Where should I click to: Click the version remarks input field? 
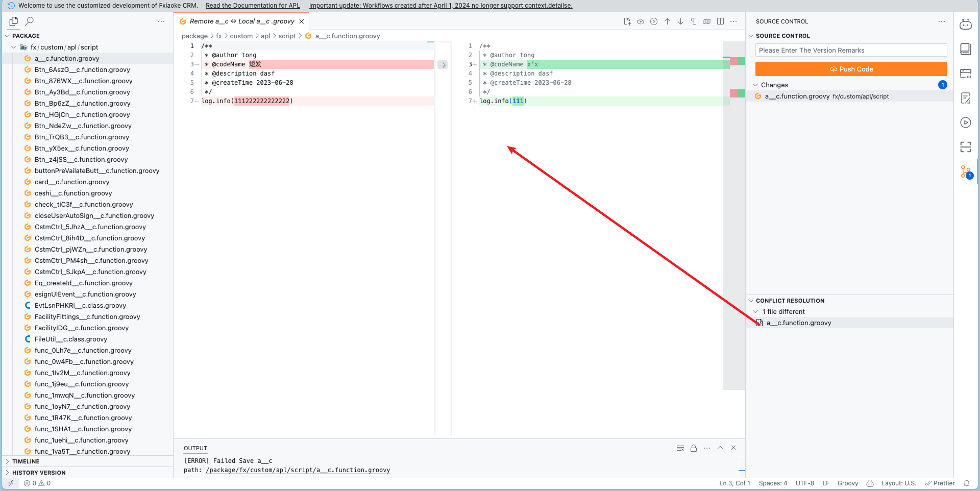pos(850,51)
